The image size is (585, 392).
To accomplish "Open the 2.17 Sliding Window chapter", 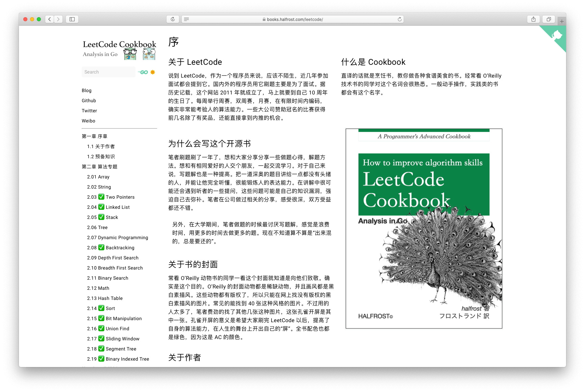I will click(x=113, y=339).
